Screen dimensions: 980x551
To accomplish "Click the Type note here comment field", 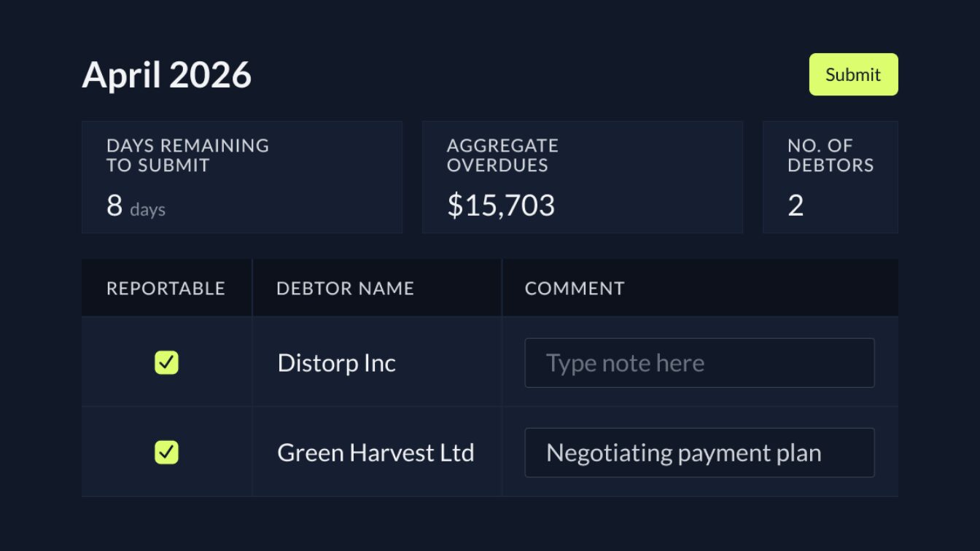I will pyautogui.click(x=699, y=362).
